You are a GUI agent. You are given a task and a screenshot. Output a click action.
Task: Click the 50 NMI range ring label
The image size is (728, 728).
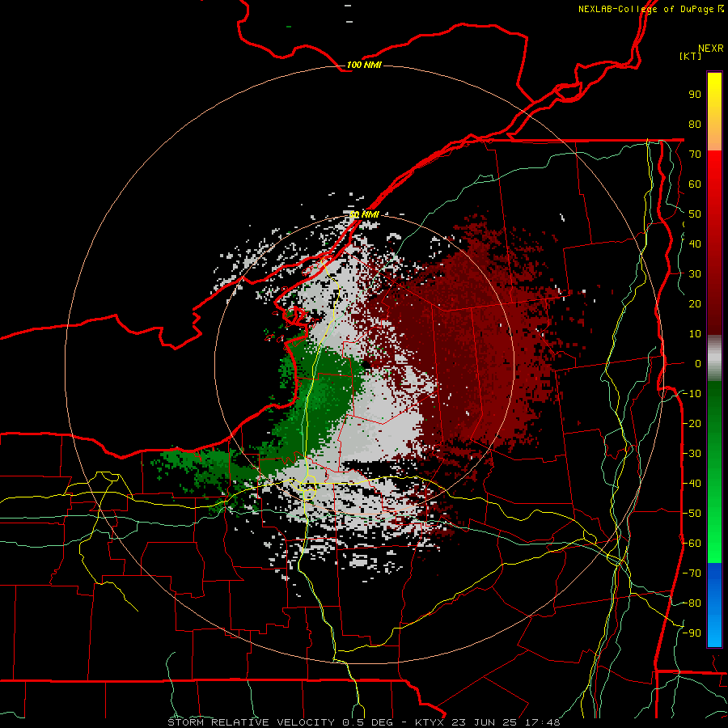point(364,214)
